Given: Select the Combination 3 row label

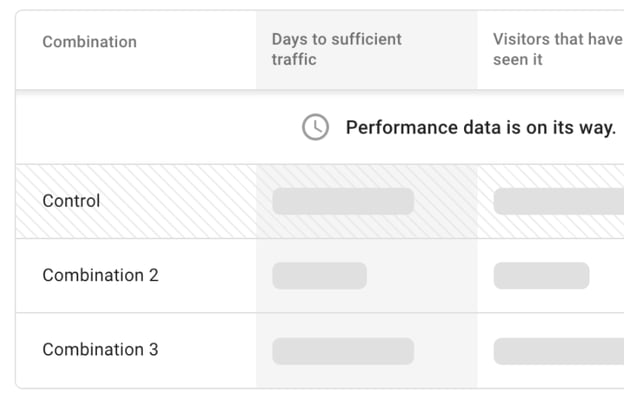Looking at the screenshot, I should click(100, 350).
